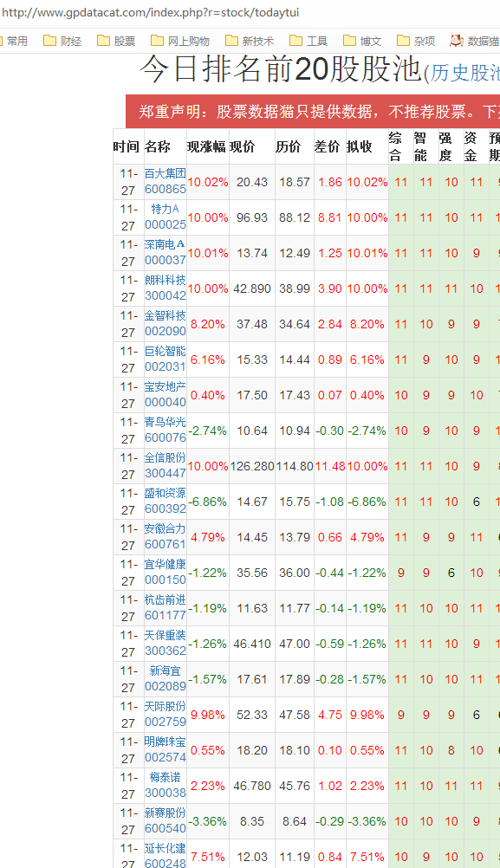Click historical price 18.57 for 百大集团
Viewport: 500px width, 868px height.
click(x=295, y=182)
